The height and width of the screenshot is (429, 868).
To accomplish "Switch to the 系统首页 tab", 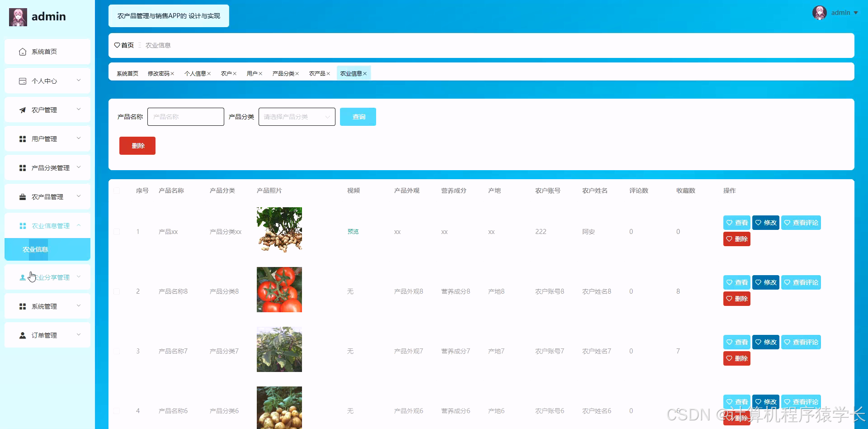I will pyautogui.click(x=127, y=74).
